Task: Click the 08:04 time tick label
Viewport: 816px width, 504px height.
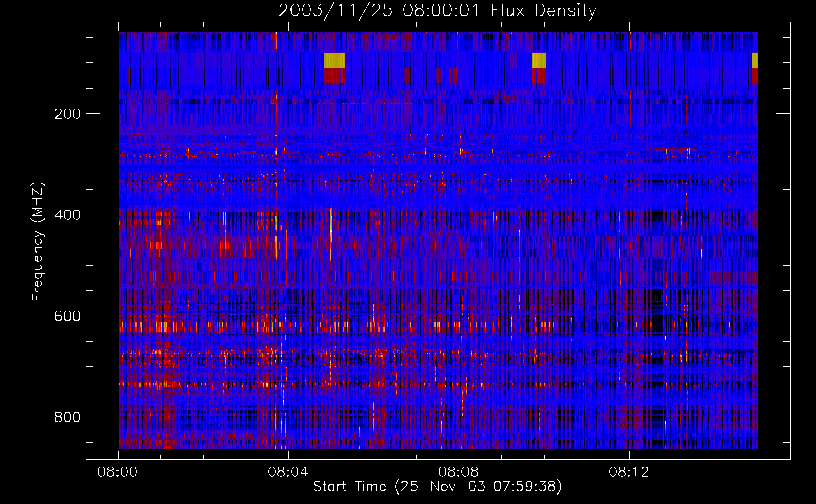Action: point(288,472)
